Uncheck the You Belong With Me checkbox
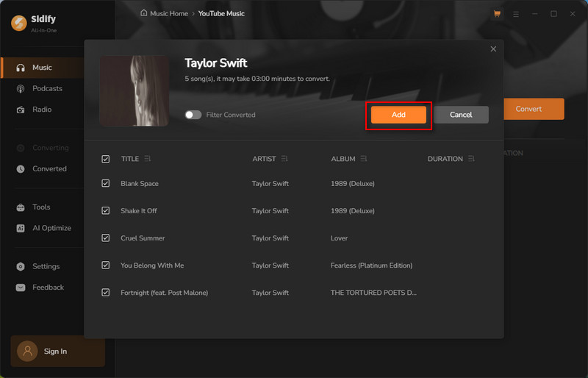 point(106,265)
